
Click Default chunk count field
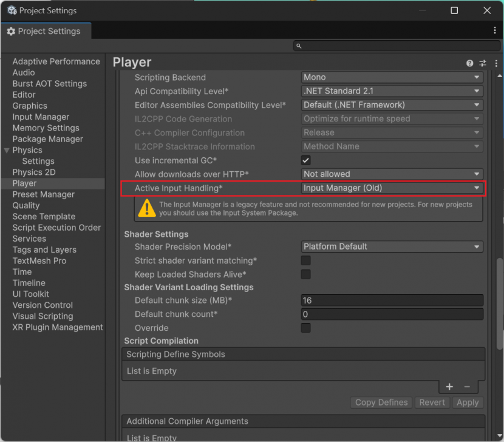pyautogui.click(x=392, y=314)
